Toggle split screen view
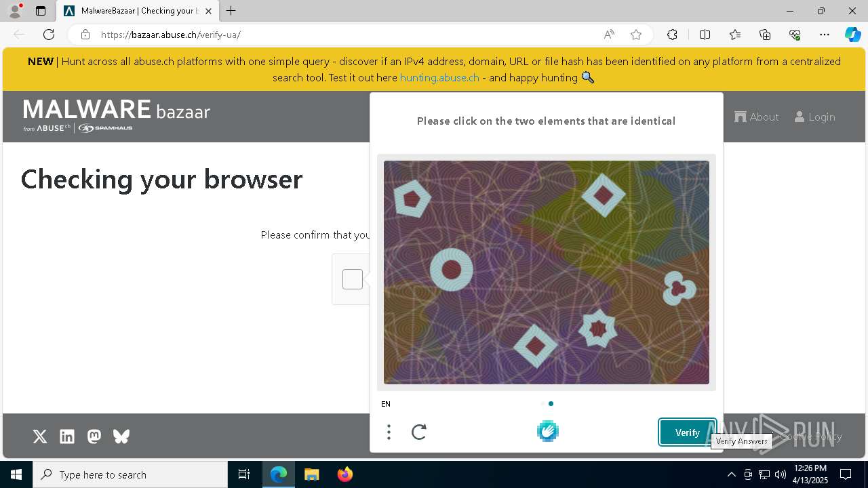The image size is (868, 488). coord(705,35)
